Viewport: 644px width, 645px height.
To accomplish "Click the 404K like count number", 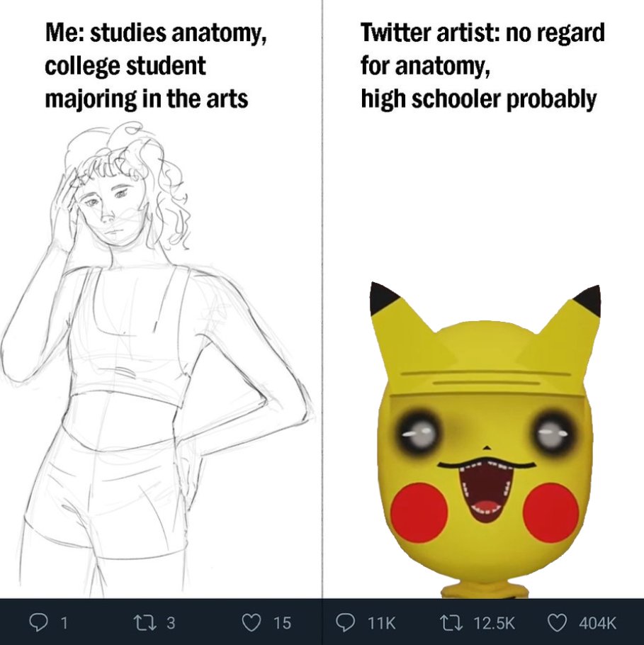I will coord(597,623).
